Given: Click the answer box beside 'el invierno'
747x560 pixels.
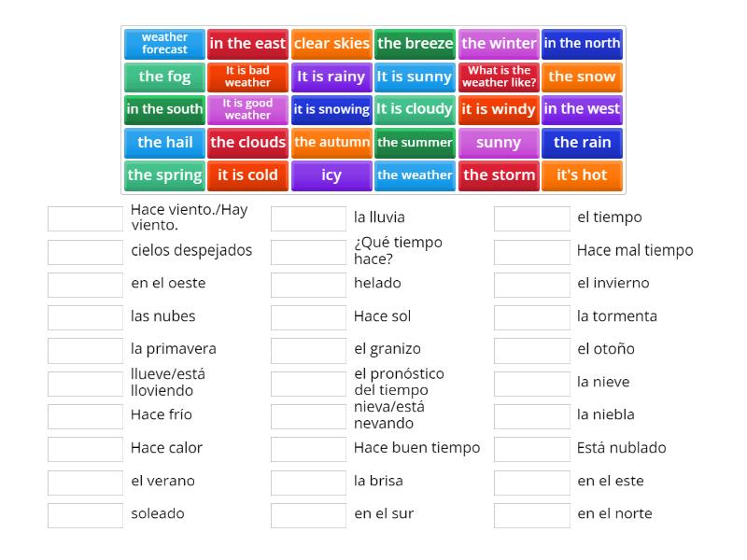Looking at the screenshot, I should tap(531, 284).
